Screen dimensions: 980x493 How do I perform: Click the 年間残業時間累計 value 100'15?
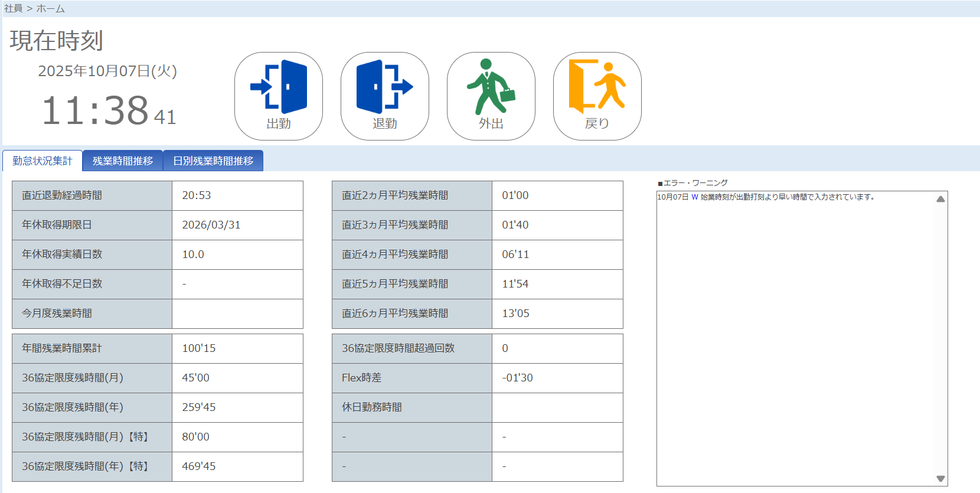(199, 348)
